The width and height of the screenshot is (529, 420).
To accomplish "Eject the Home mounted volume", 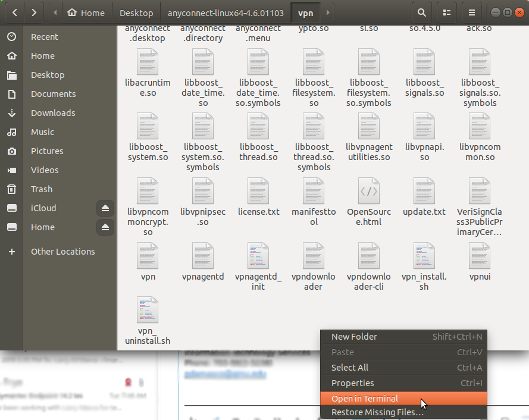I will pyautogui.click(x=105, y=227).
